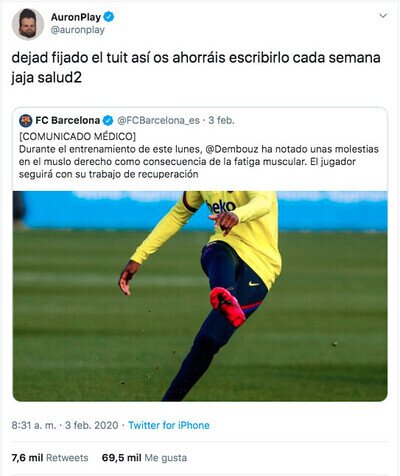The width and height of the screenshot is (400, 476).
Task: Open the training photo of the player
Action: (200, 296)
